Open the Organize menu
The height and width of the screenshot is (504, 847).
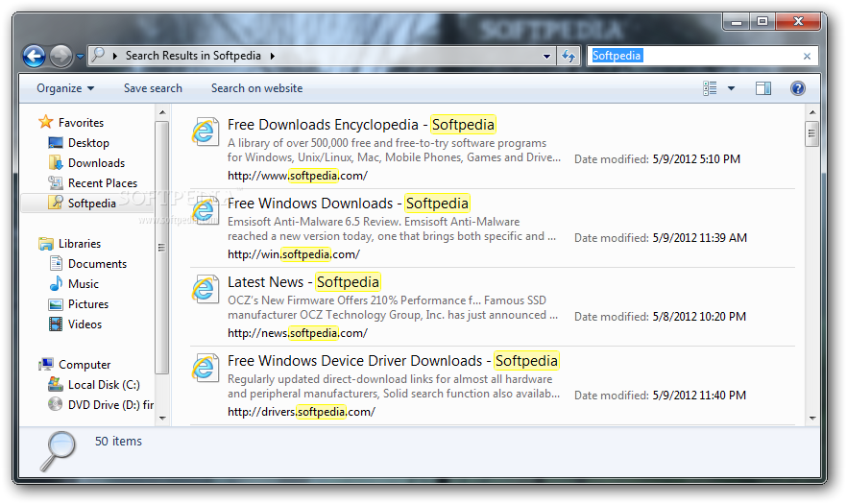65,88
